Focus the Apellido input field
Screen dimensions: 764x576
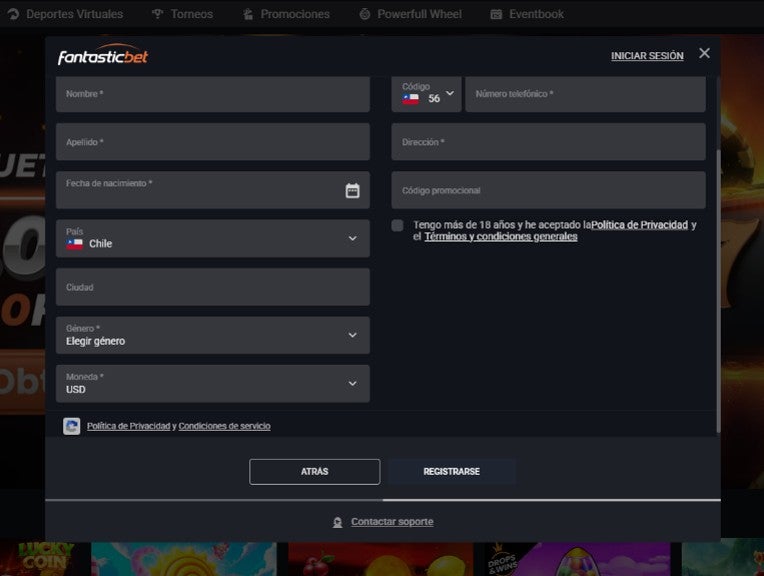point(213,142)
